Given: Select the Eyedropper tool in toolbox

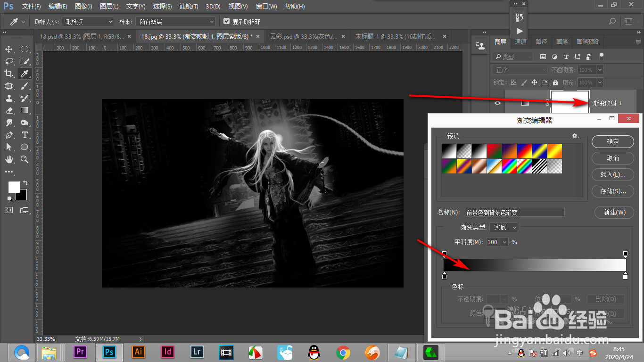Looking at the screenshot, I should pos(25,74).
